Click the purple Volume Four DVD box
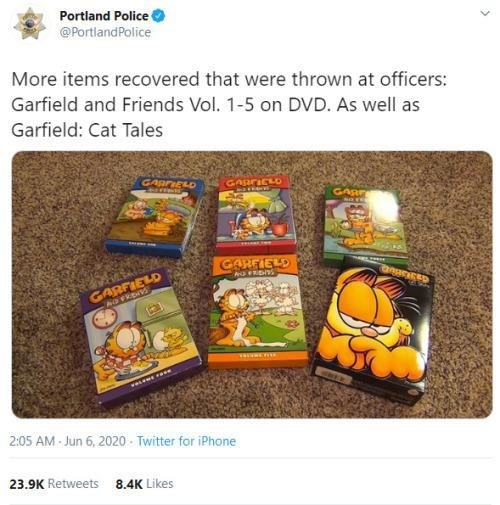This screenshot has width=500, height=505. click(140, 337)
